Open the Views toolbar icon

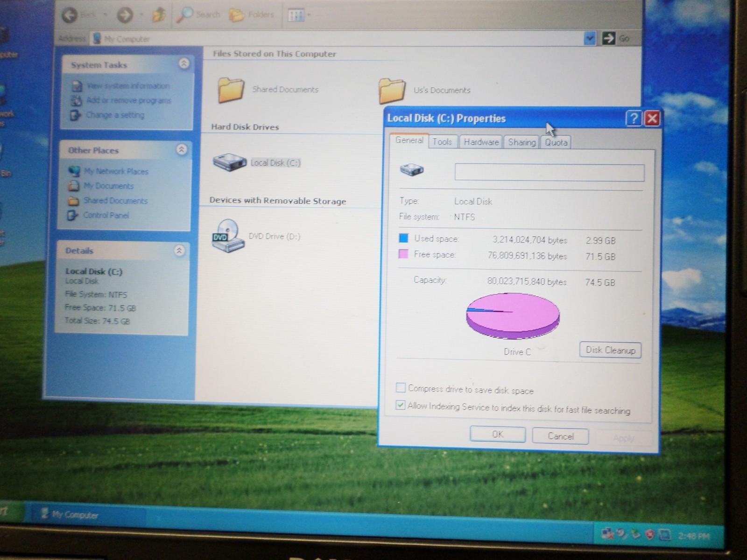(296, 16)
